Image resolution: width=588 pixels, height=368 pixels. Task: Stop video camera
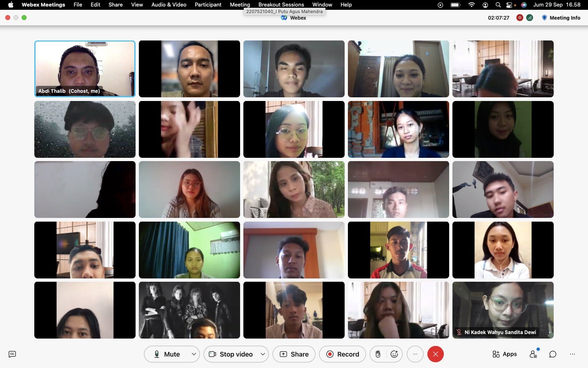pyautogui.click(x=231, y=354)
